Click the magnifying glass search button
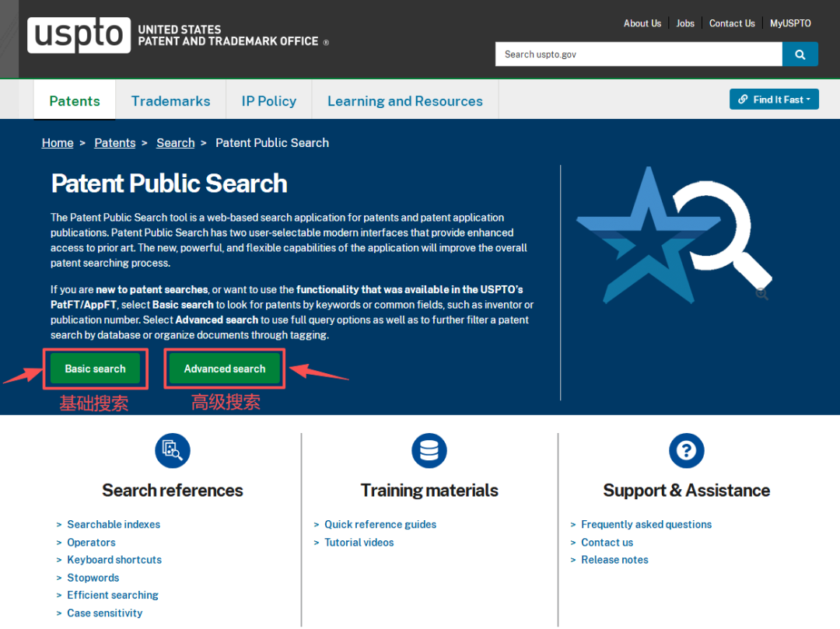The image size is (840, 629). pos(800,54)
